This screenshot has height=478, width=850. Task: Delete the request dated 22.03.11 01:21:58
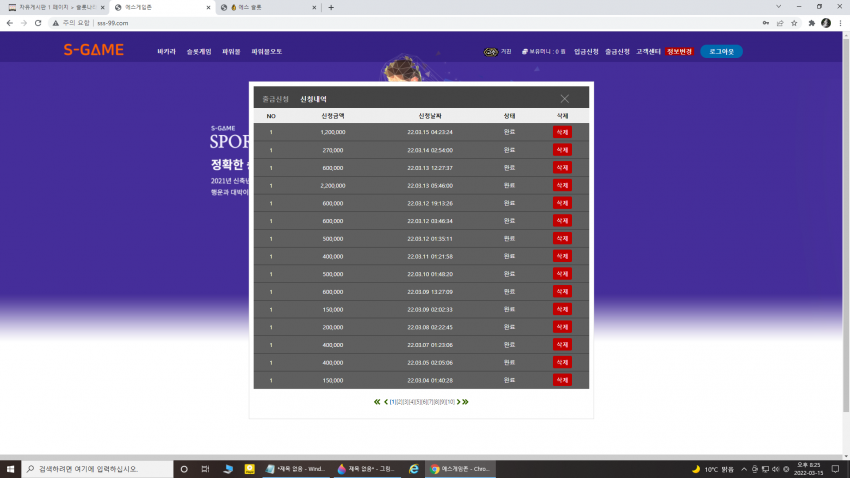pos(562,256)
